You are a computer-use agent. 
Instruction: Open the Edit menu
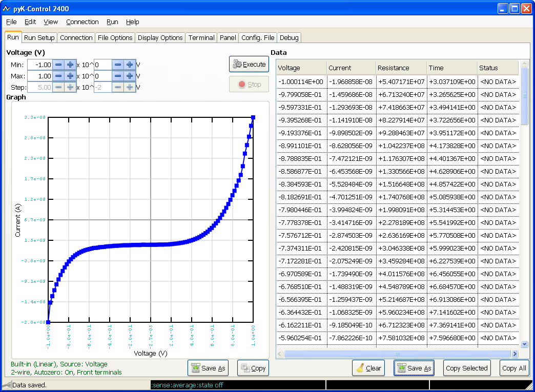point(30,22)
